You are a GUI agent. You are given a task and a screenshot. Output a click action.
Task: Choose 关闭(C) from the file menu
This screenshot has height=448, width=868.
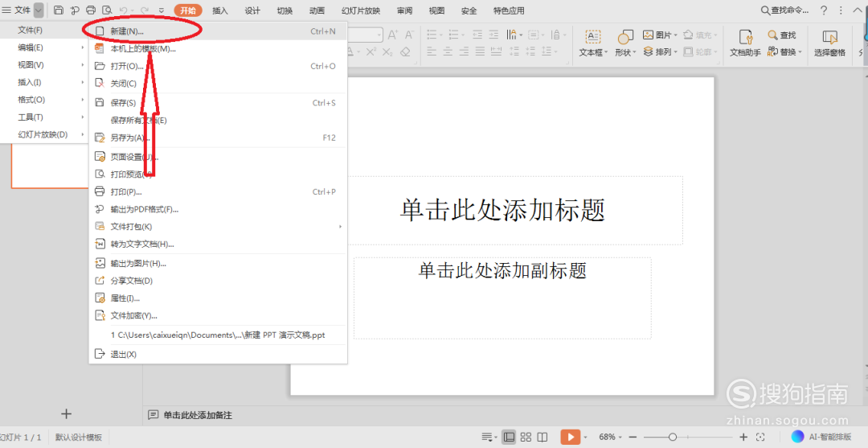pos(218,84)
